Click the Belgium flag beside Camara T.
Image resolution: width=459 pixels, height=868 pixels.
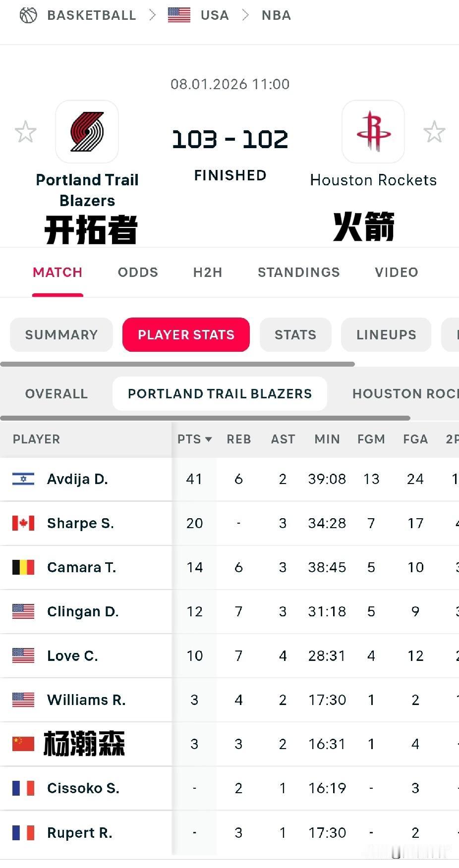[x=22, y=567]
